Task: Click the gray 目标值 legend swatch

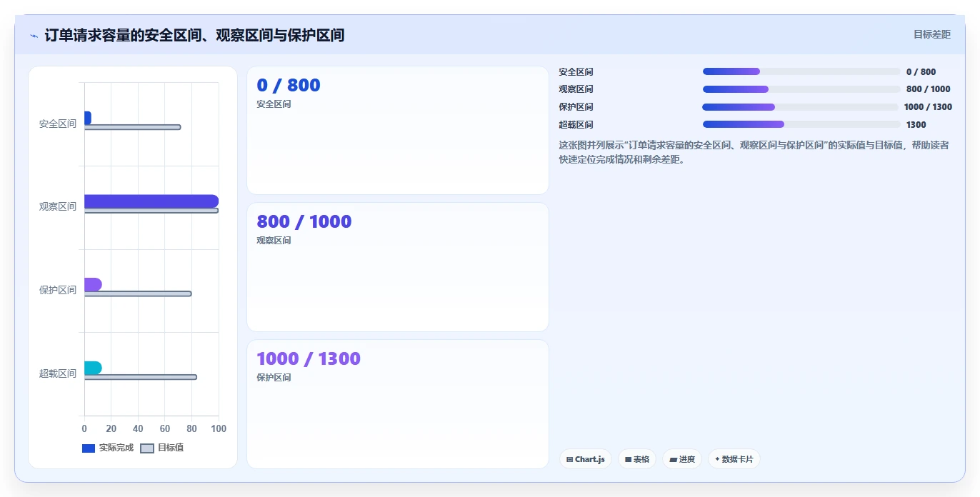Action: (146, 448)
